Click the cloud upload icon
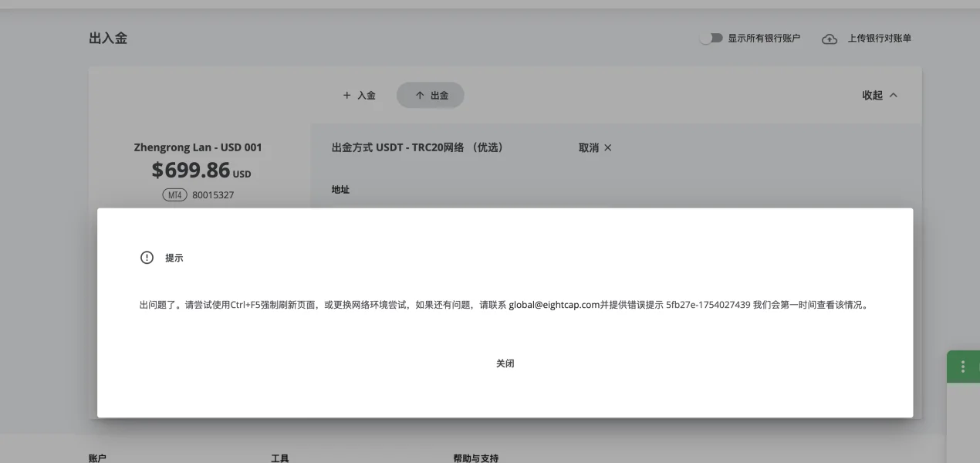 pos(830,39)
